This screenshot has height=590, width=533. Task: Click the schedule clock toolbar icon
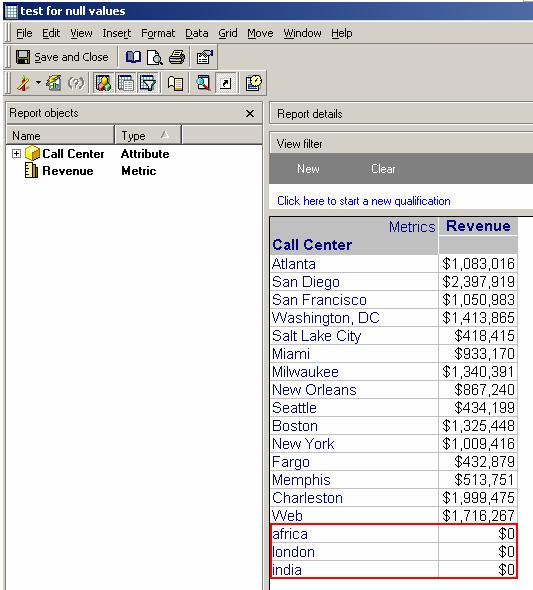click(254, 83)
